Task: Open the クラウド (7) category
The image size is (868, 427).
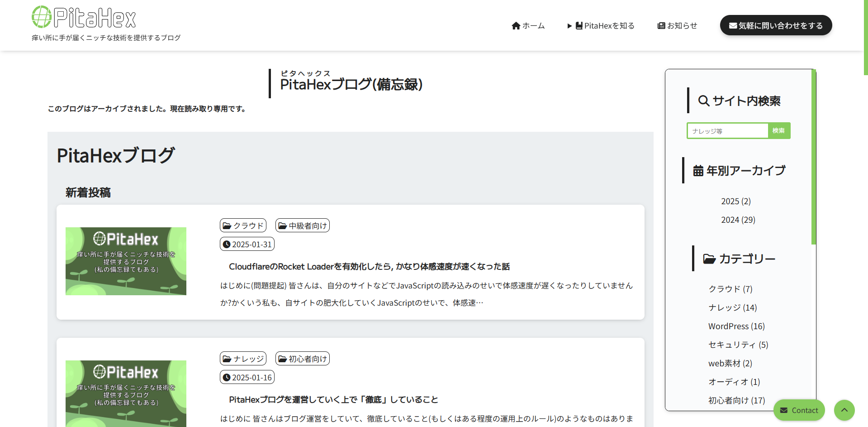Action: point(730,289)
